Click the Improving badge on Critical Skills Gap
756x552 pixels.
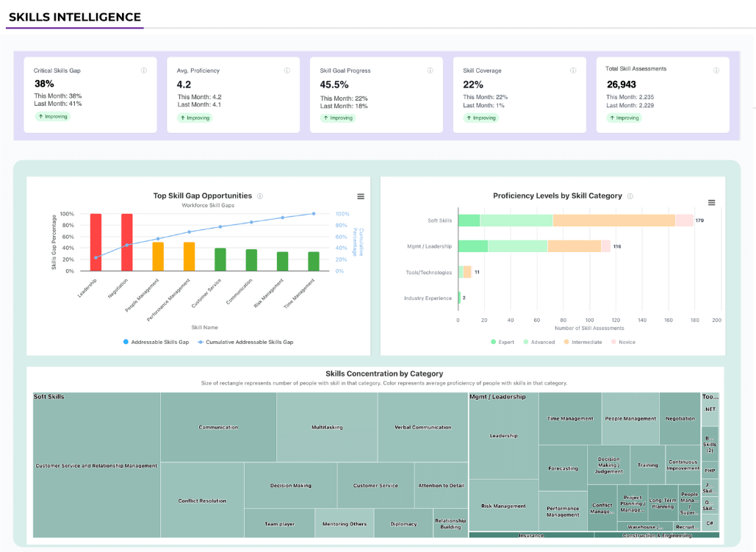[51, 117]
